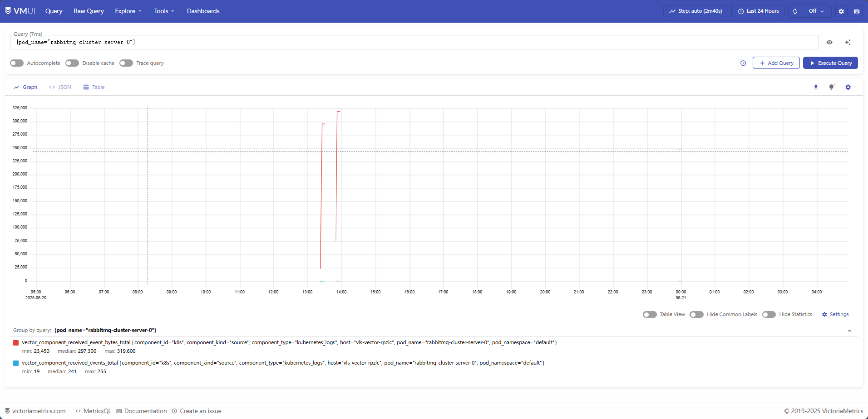Open graph tips via the lightbulb icon

(x=832, y=87)
